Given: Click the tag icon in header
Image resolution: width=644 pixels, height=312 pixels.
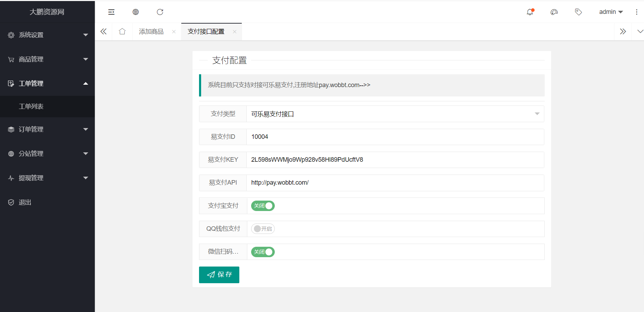Looking at the screenshot, I should click(578, 12).
